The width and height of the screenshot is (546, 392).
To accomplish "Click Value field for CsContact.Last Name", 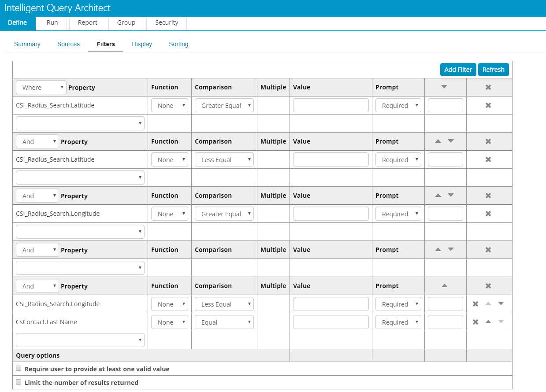I will (x=331, y=322).
